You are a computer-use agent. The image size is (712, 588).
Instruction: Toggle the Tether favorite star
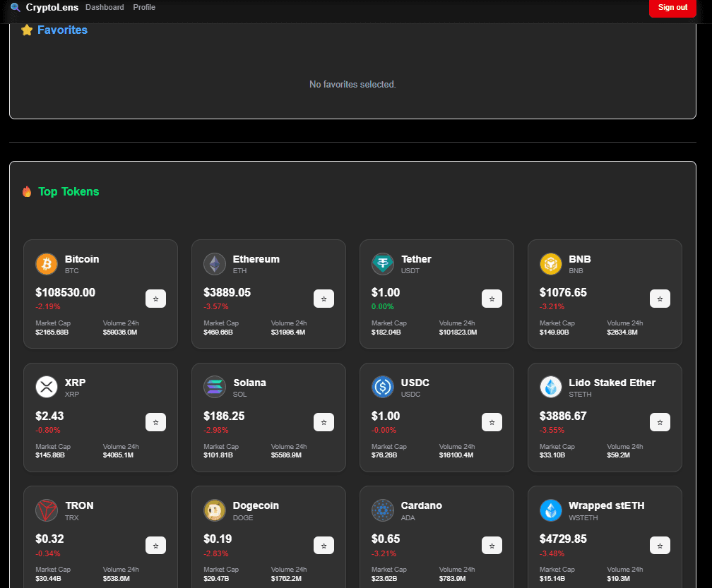(492, 299)
